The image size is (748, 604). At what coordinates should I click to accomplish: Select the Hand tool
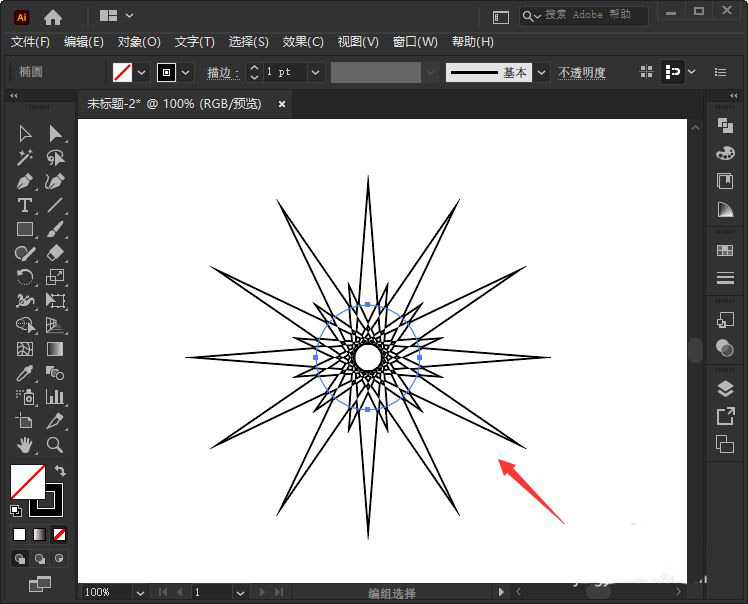[25, 445]
